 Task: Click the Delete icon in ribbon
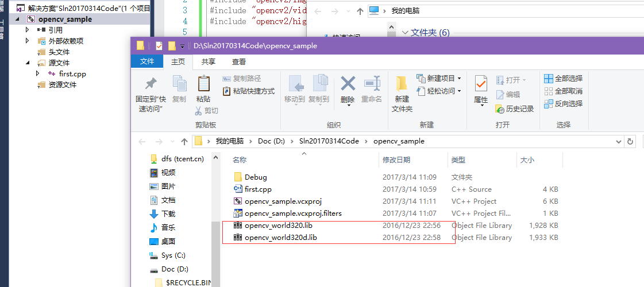click(348, 85)
